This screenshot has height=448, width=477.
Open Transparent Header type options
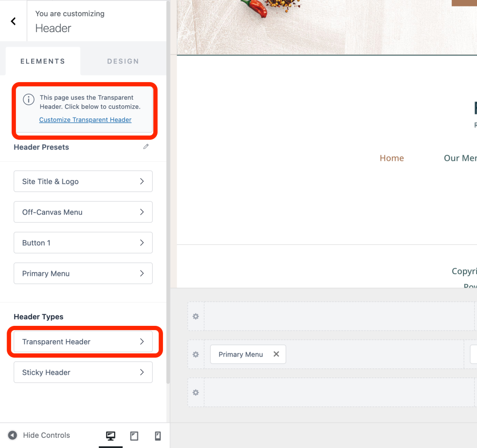83,342
